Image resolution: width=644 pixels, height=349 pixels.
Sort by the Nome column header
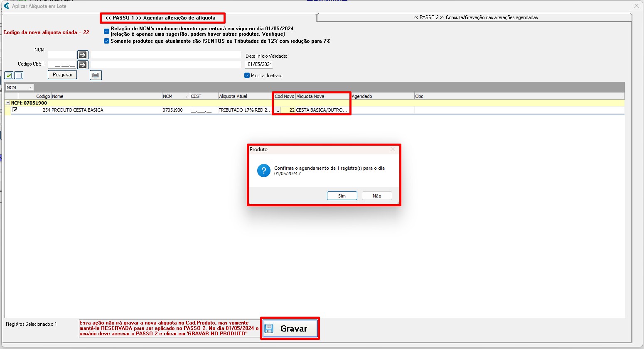[106, 96]
